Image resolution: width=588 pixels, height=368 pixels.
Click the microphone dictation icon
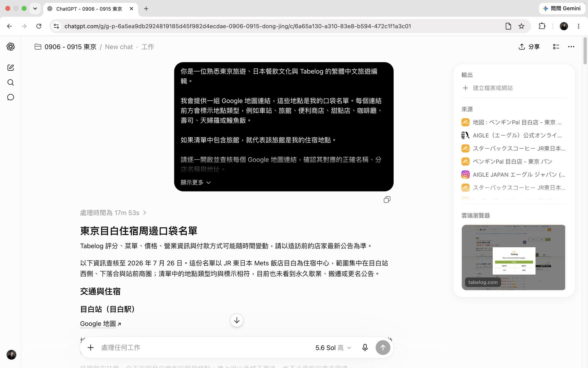pyautogui.click(x=365, y=348)
